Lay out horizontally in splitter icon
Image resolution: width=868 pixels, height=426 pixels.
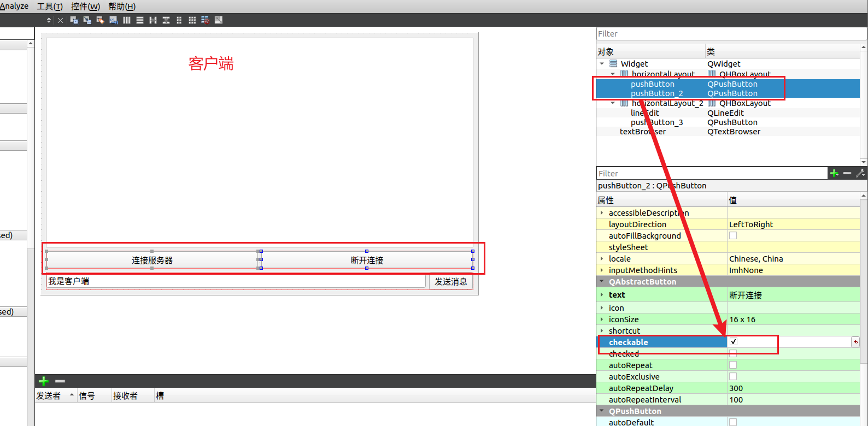tap(153, 20)
